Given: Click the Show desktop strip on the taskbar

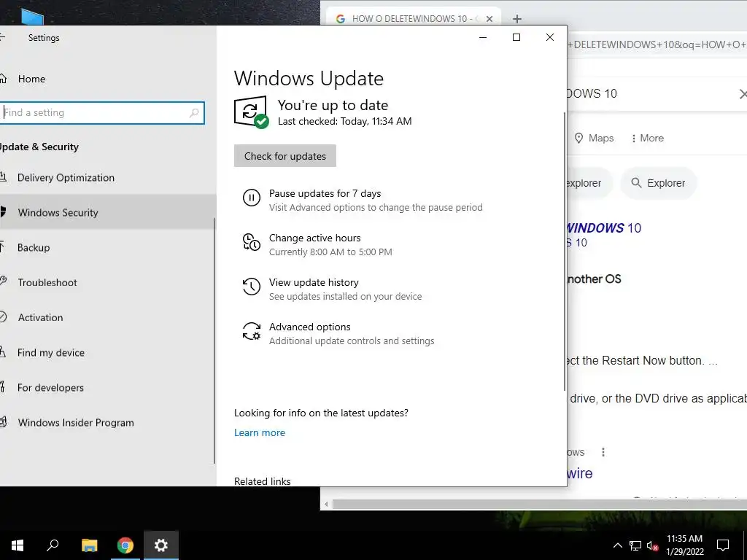Looking at the screenshot, I should [x=745, y=545].
